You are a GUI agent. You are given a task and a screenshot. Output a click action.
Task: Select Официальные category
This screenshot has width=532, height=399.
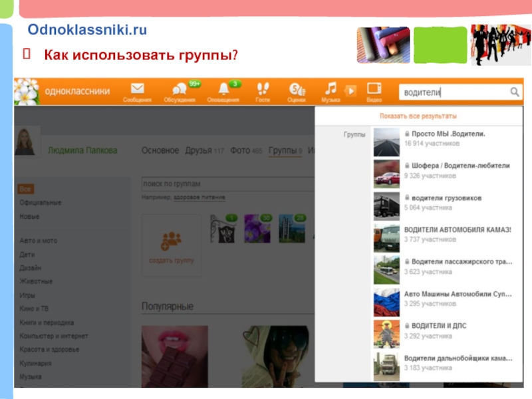41,203
